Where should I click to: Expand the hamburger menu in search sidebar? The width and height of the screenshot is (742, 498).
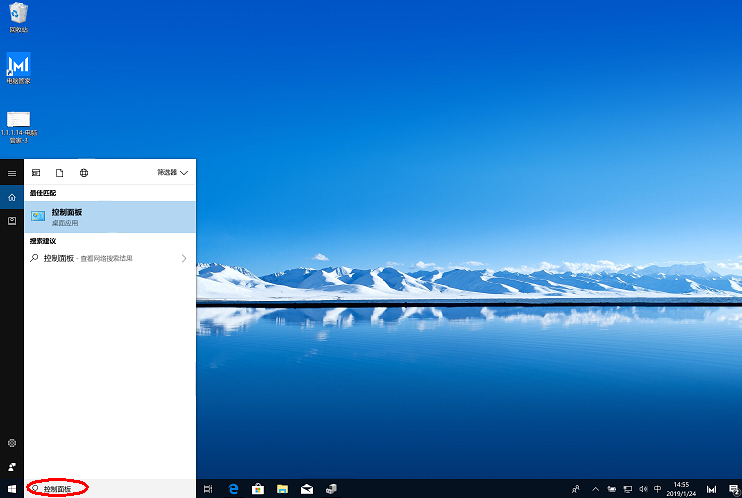pos(12,173)
